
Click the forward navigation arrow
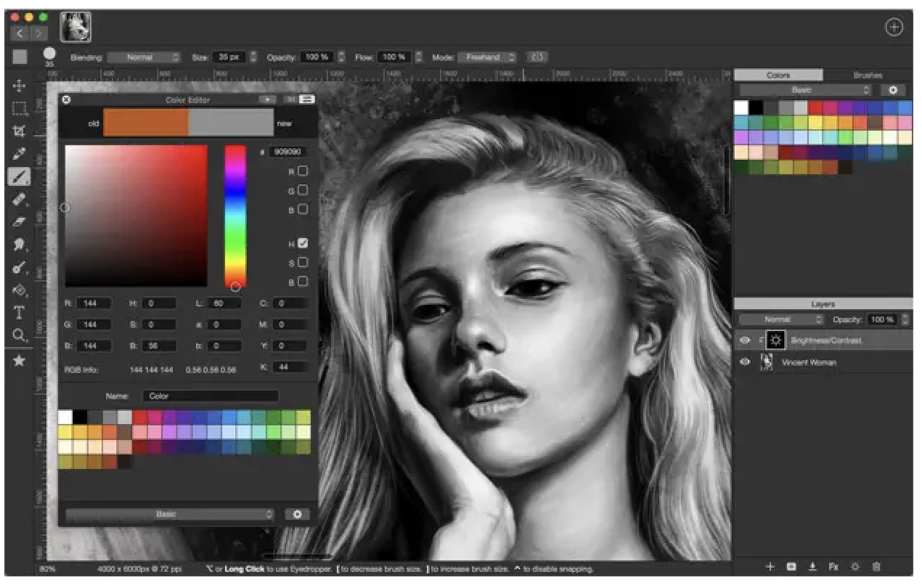point(38,33)
